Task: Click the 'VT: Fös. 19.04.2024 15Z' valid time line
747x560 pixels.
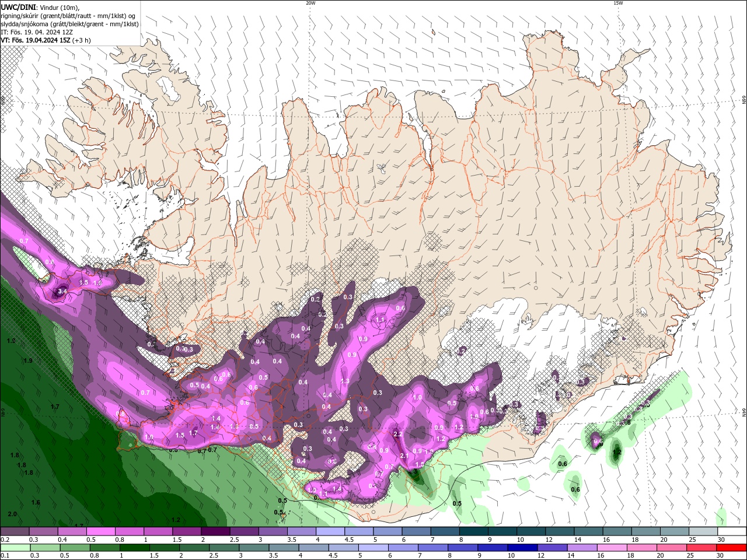Action: point(46,40)
